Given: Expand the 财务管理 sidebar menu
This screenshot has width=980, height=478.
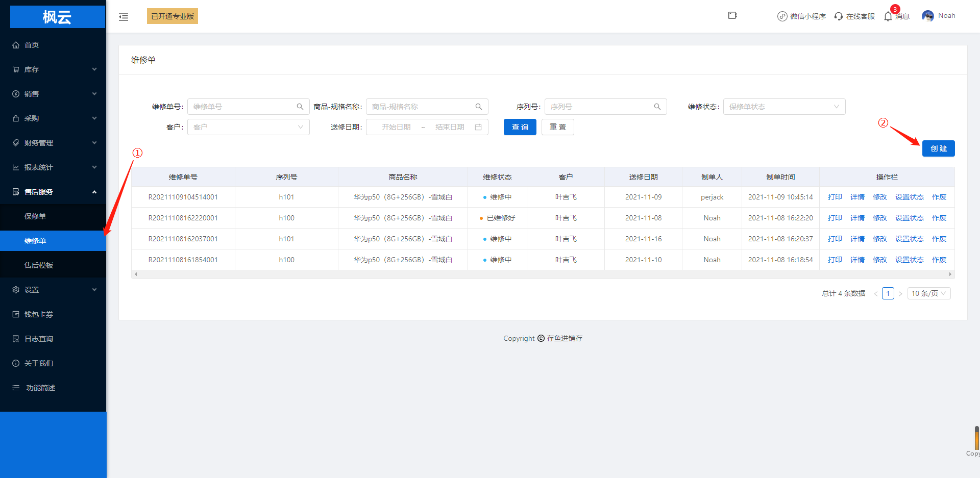Looking at the screenshot, I should [53, 143].
